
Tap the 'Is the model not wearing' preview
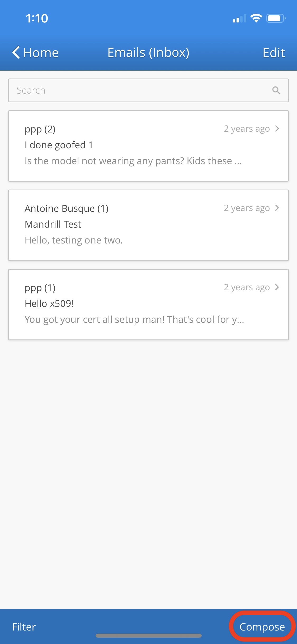[x=133, y=161]
